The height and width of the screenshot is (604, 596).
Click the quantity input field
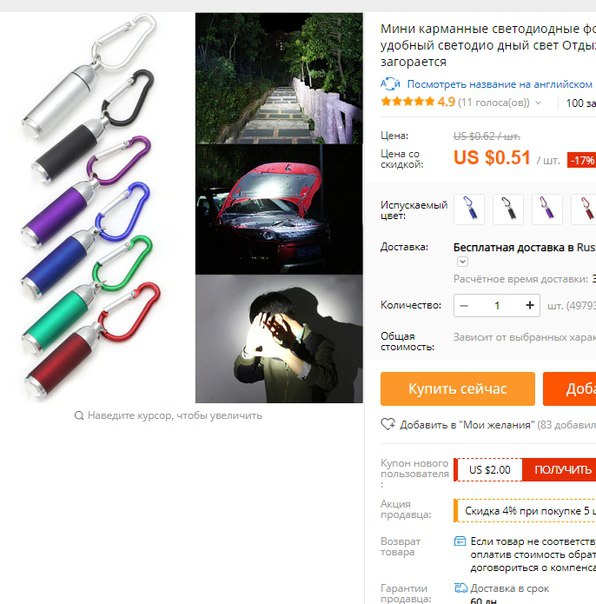[497, 305]
